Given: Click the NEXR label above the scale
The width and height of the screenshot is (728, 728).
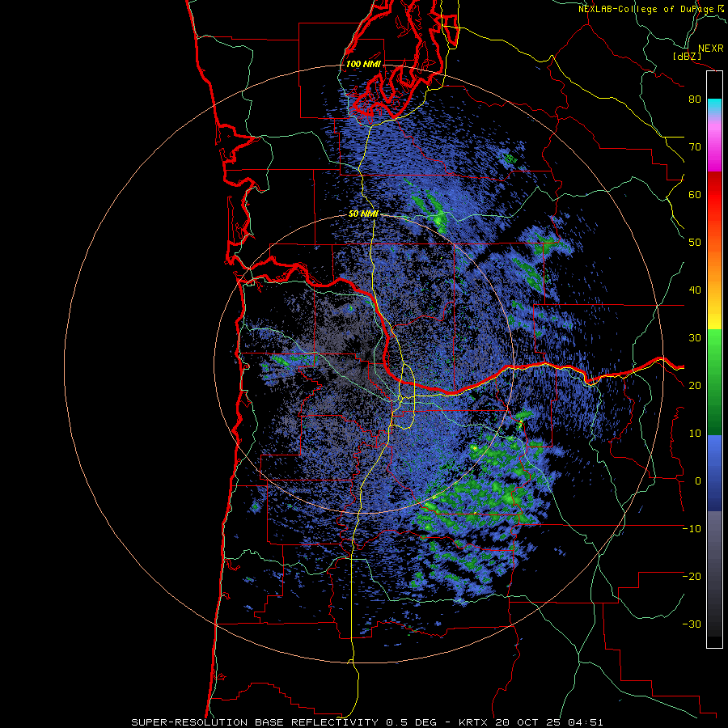Looking at the screenshot, I should tap(711, 49).
